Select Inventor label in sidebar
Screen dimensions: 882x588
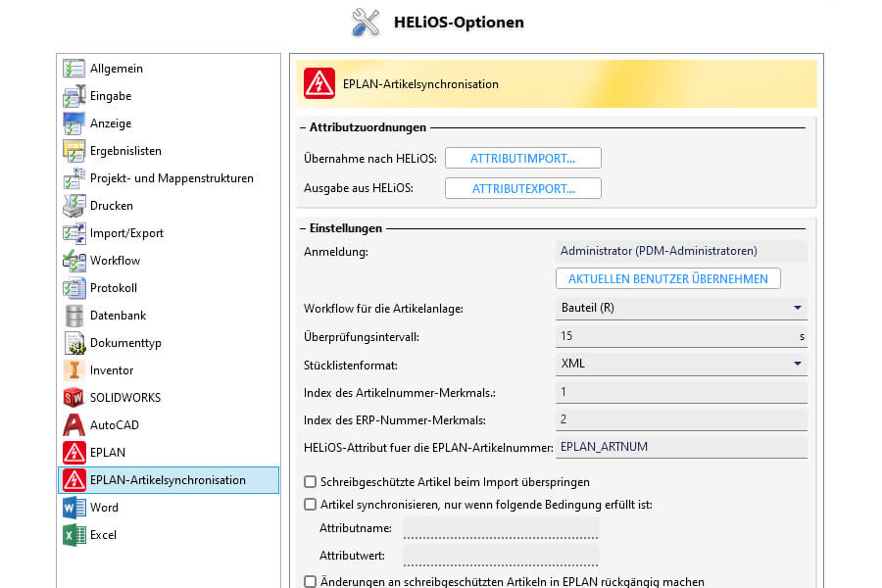tap(112, 370)
